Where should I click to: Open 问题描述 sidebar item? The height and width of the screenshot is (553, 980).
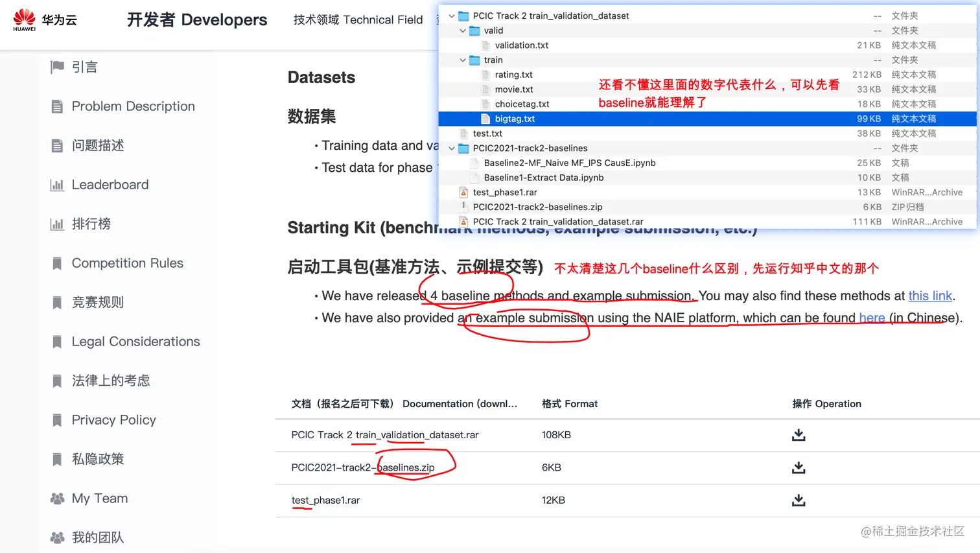click(98, 145)
